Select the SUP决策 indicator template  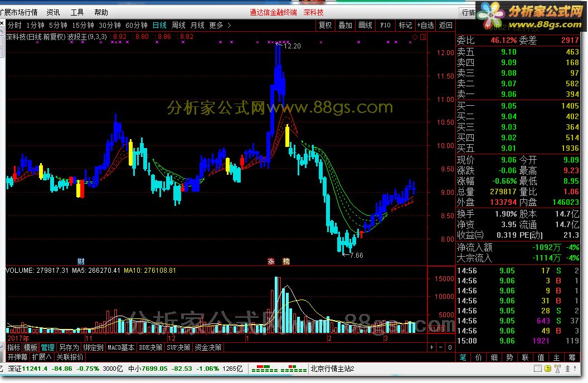[178, 347]
